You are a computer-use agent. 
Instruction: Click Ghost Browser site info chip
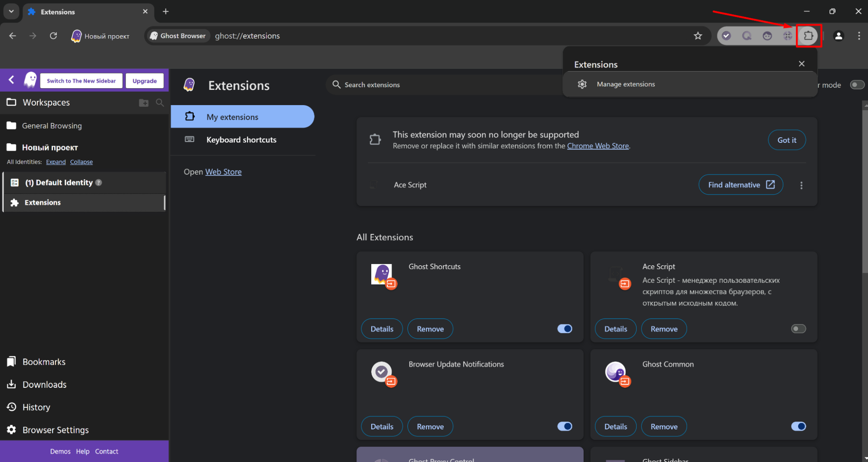click(x=178, y=36)
